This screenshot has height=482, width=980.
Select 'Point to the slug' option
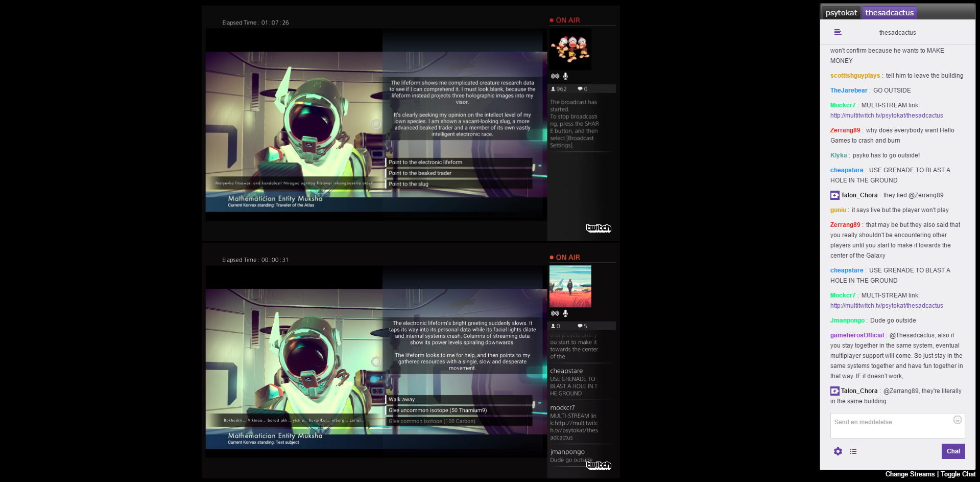pyautogui.click(x=459, y=184)
